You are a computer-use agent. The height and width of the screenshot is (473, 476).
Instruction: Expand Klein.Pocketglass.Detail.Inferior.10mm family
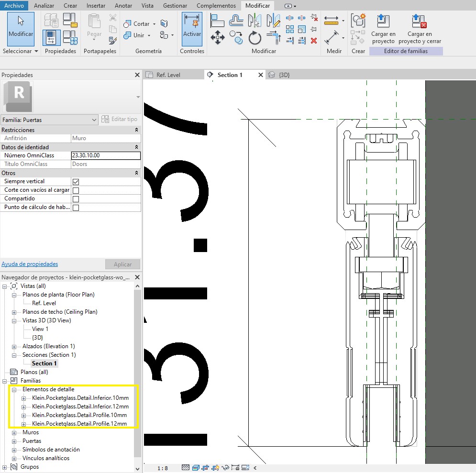(24, 398)
